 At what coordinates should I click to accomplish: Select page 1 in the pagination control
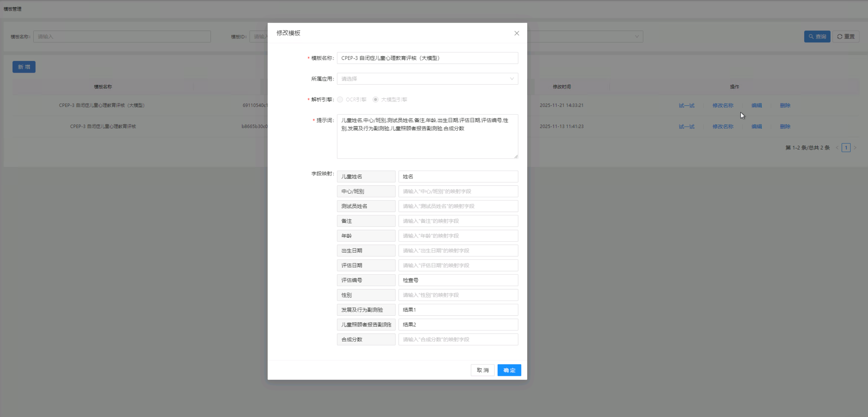coord(846,147)
